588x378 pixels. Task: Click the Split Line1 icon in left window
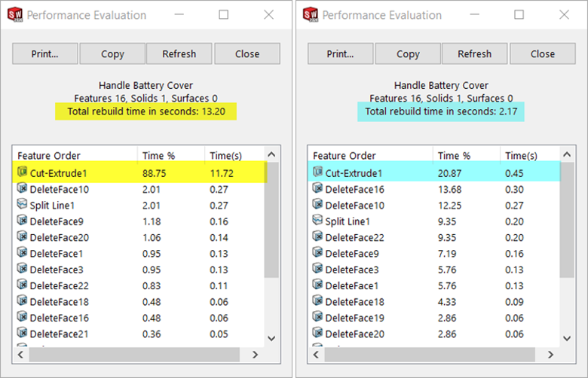pyautogui.click(x=23, y=204)
